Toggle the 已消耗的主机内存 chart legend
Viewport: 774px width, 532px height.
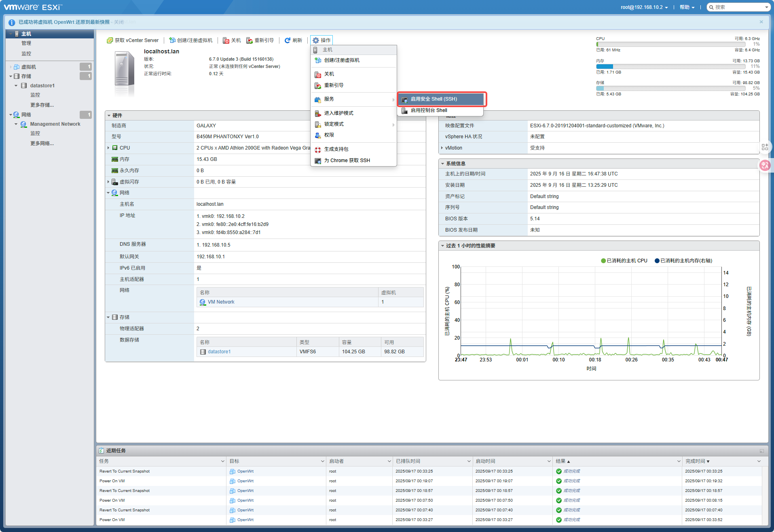coord(683,261)
